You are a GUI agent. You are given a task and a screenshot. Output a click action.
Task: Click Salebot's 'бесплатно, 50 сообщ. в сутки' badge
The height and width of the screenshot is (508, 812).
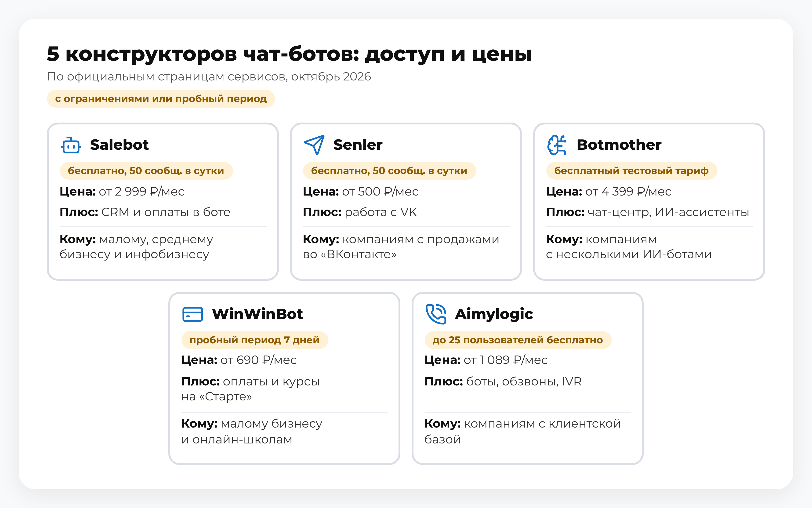click(x=146, y=171)
